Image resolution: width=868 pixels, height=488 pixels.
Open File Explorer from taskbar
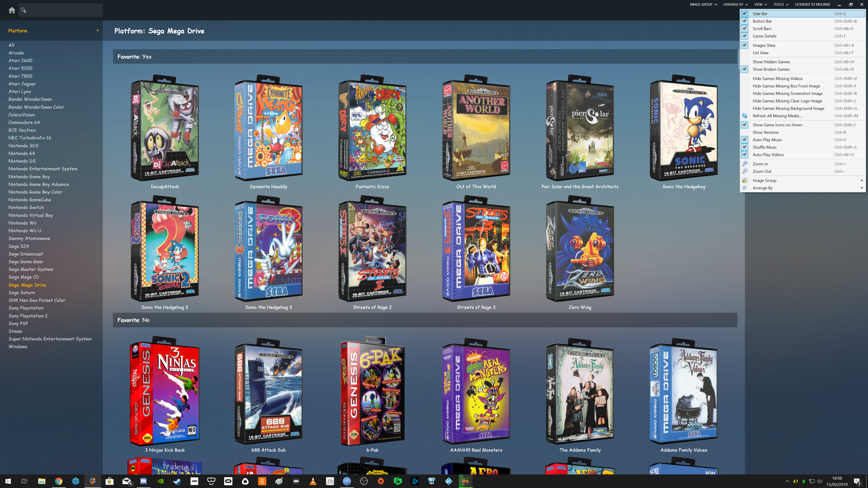pos(41,481)
